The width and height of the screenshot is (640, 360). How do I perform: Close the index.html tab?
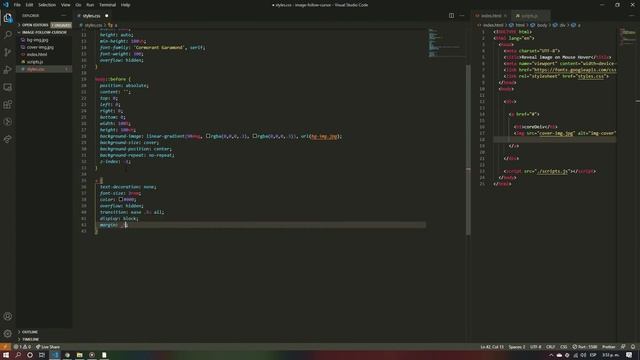point(505,16)
